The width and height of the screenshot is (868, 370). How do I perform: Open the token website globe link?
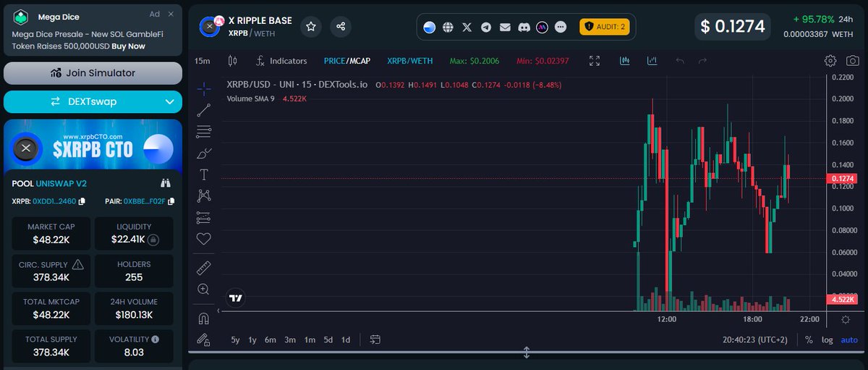tap(448, 27)
